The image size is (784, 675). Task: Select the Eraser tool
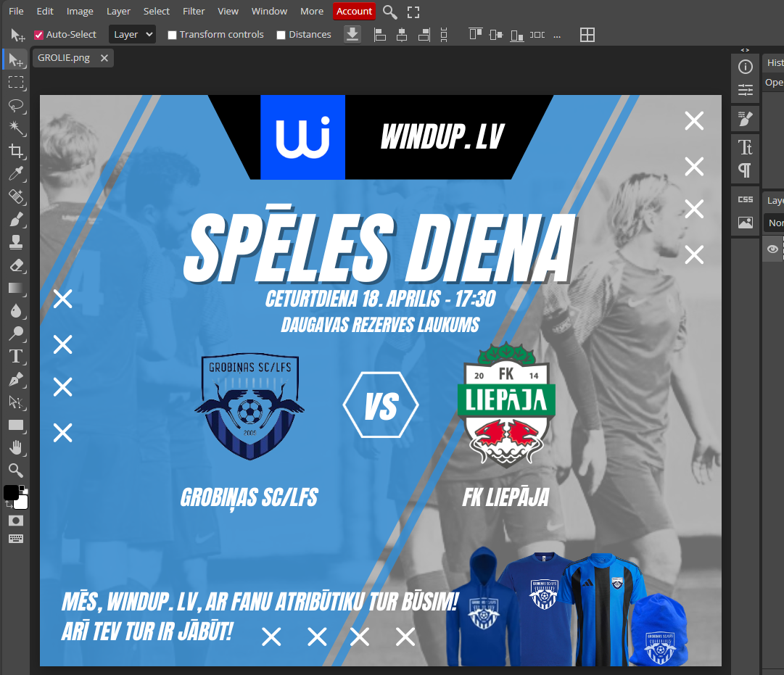click(x=16, y=265)
